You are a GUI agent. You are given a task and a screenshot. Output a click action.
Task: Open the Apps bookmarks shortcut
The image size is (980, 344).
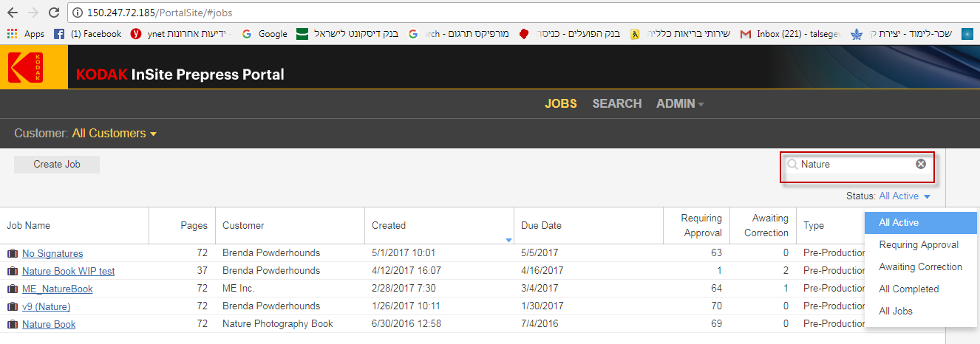coord(26,34)
